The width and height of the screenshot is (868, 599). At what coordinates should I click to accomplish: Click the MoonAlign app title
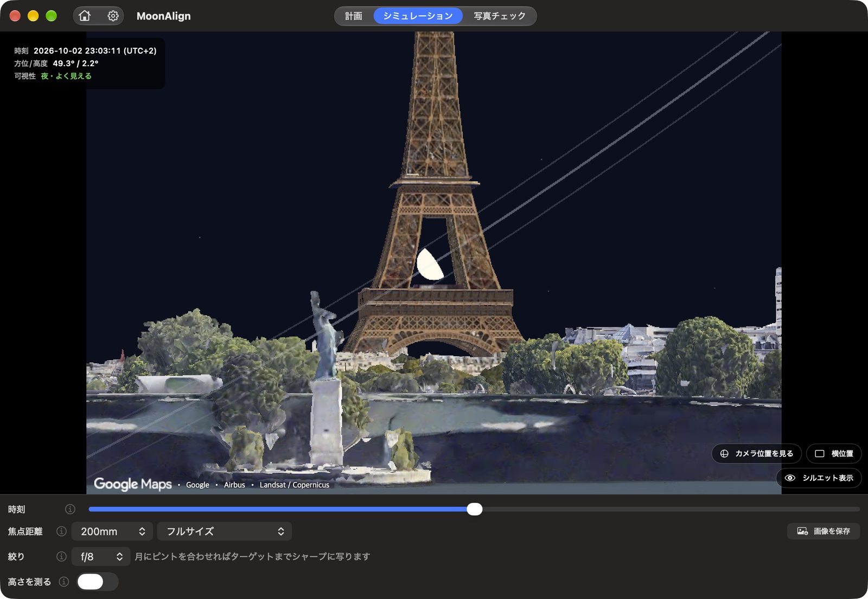(164, 16)
